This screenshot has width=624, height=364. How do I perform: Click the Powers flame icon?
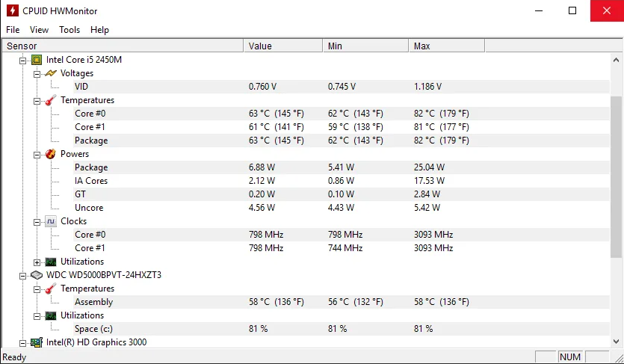(51, 154)
